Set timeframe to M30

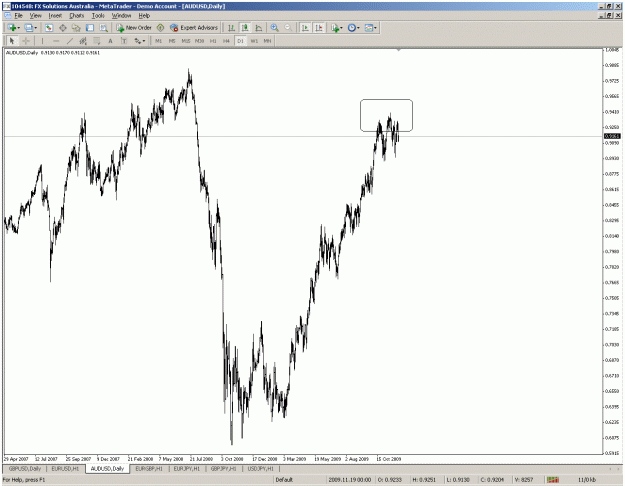[199, 41]
